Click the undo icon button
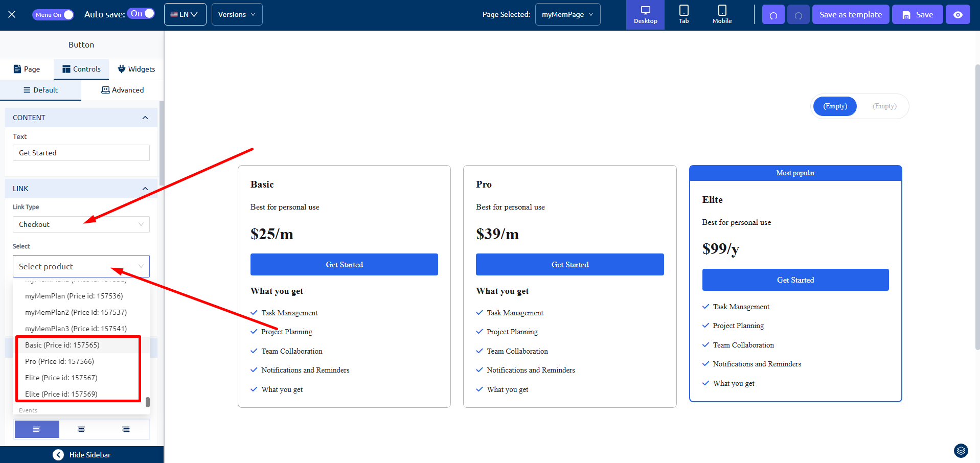The width and height of the screenshot is (980, 463). click(x=773, y=15)
